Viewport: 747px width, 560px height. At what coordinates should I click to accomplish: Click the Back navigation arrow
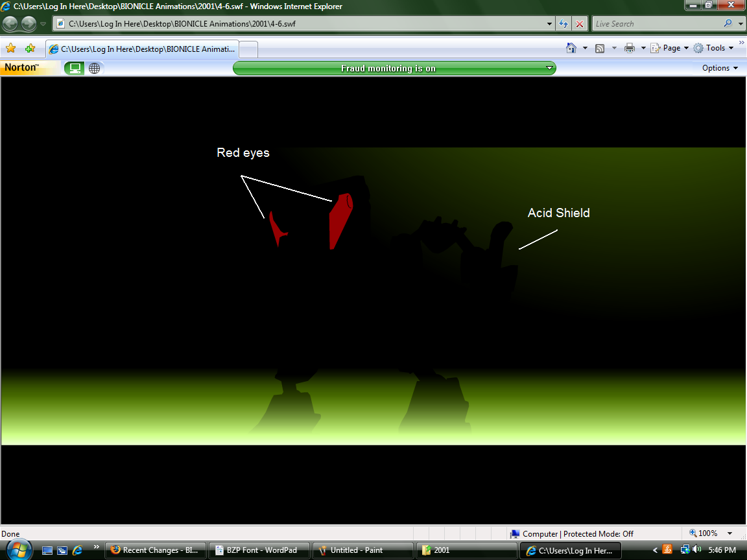pyautogui.click(x=10, y=23)
